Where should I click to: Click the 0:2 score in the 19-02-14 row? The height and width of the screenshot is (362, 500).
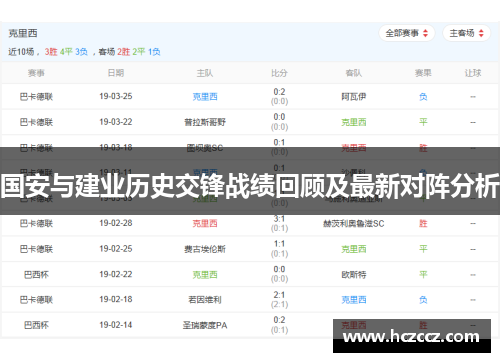[279, 320]
